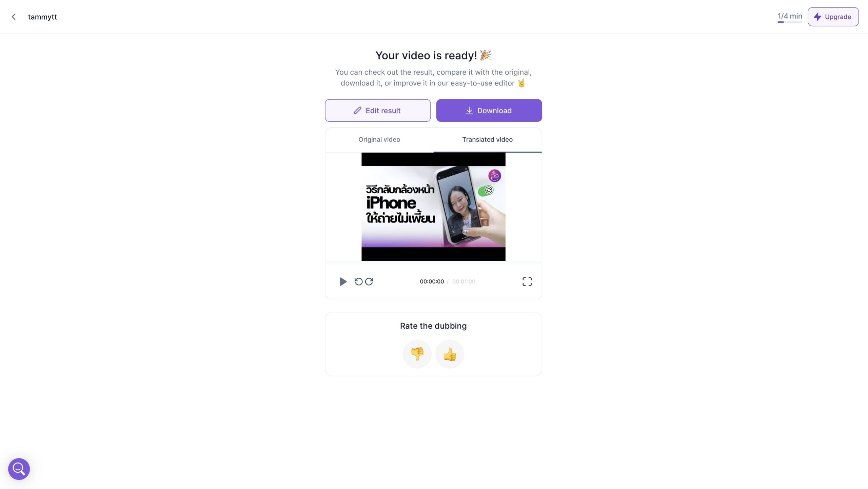This screenshot has height=489, width=868.
Task: Select the Translated video tab
Action: pos(487,140)
